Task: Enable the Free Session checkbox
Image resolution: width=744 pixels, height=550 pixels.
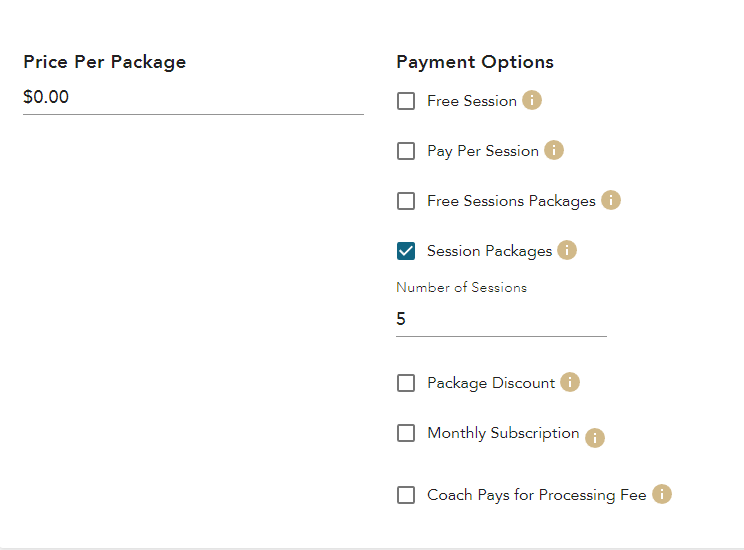Action: 406,101
